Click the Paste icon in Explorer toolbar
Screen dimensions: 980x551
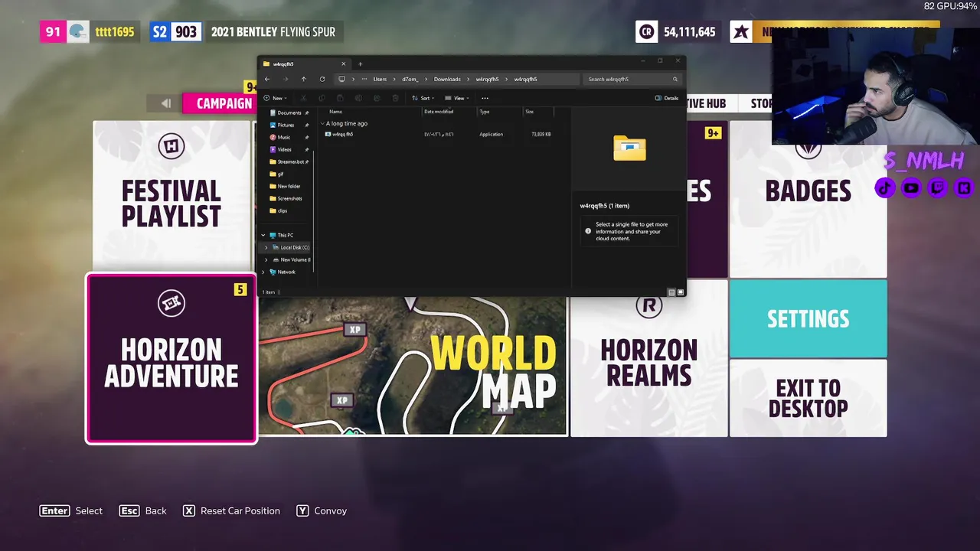pyautogui.click(x=340, y=98)
